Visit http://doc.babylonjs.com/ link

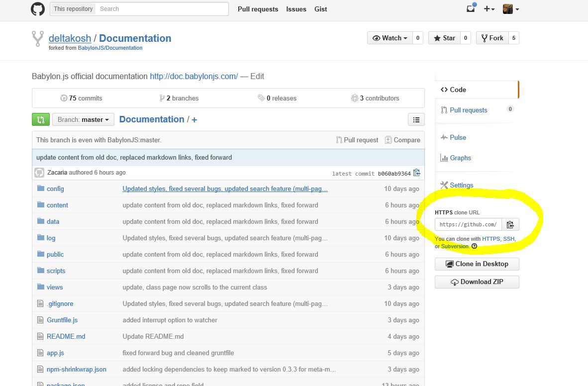(x=194, y=76)
